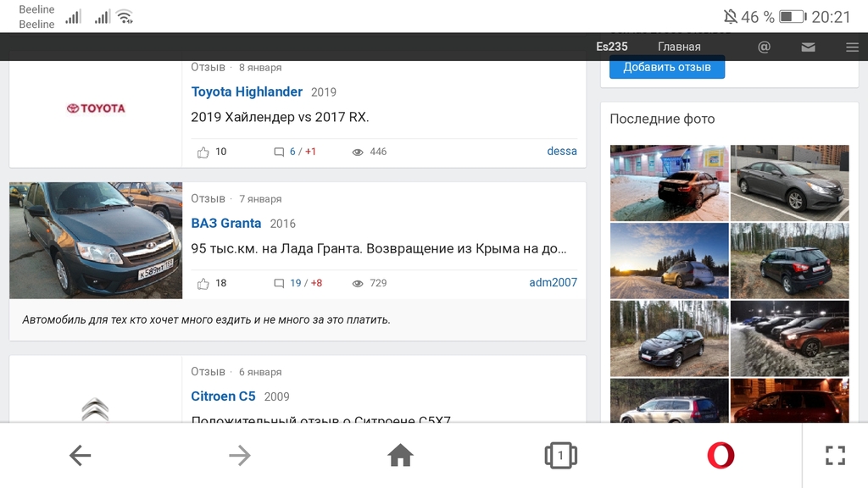868x488 pixels.
Task: Go forward with the browser forward arrow
Action: pos(240,455)
